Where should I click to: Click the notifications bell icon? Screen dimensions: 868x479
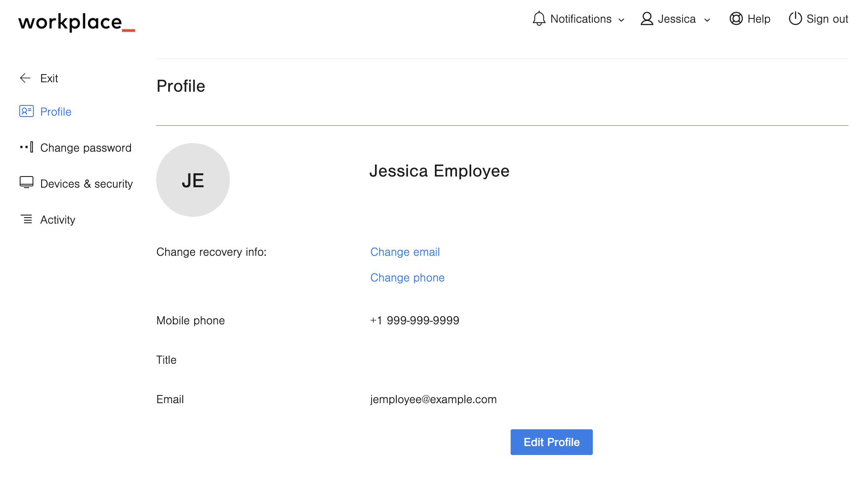[x=539, y=19]
